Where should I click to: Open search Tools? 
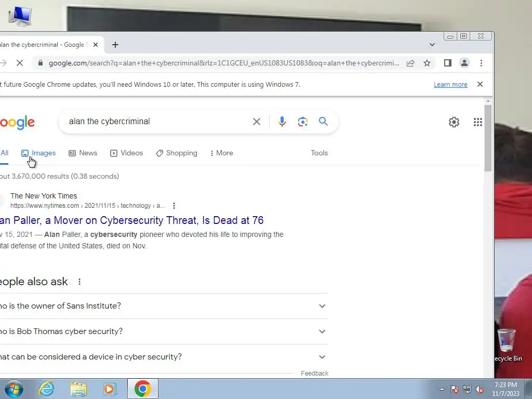coord(320,153)
